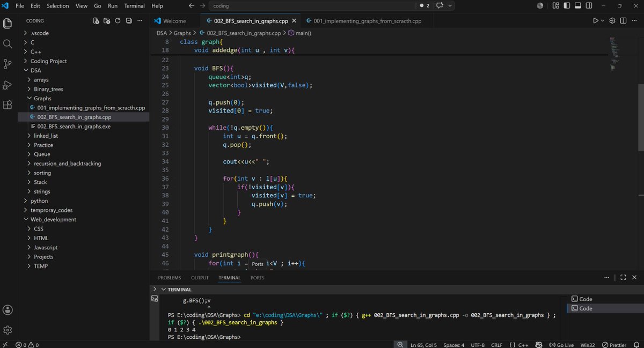Screen dimensions: 644x348
Task: Open editor more actions menu
Action: pos(635,21)
